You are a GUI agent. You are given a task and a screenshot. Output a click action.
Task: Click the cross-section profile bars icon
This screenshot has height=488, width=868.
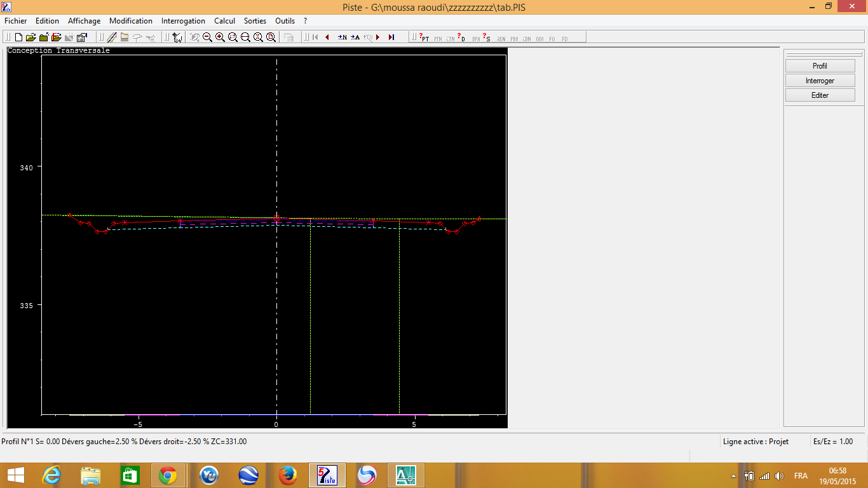[x=125, y=37]
